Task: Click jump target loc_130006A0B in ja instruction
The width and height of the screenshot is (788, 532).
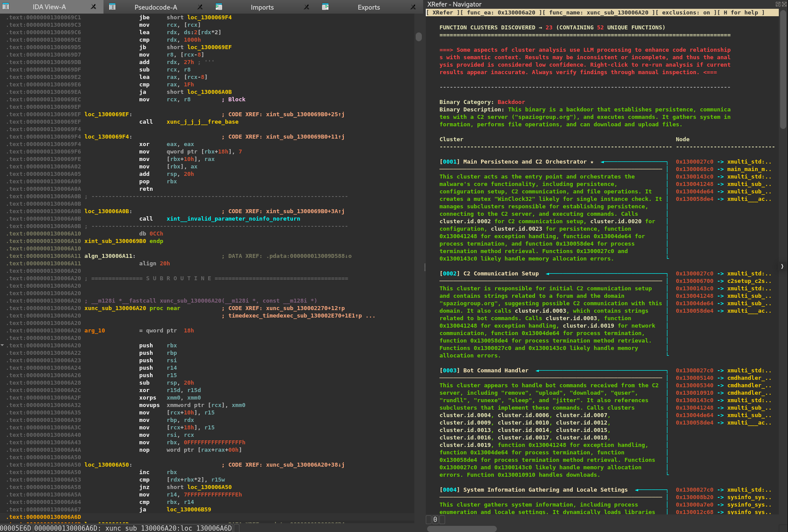Action: (x=209, y=92)
